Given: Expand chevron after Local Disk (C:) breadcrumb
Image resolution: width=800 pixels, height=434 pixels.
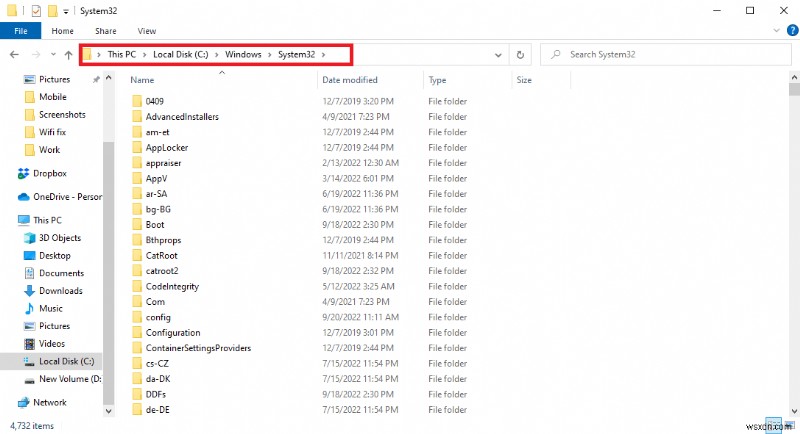Looking at the screenshot, I should point(216,55).
